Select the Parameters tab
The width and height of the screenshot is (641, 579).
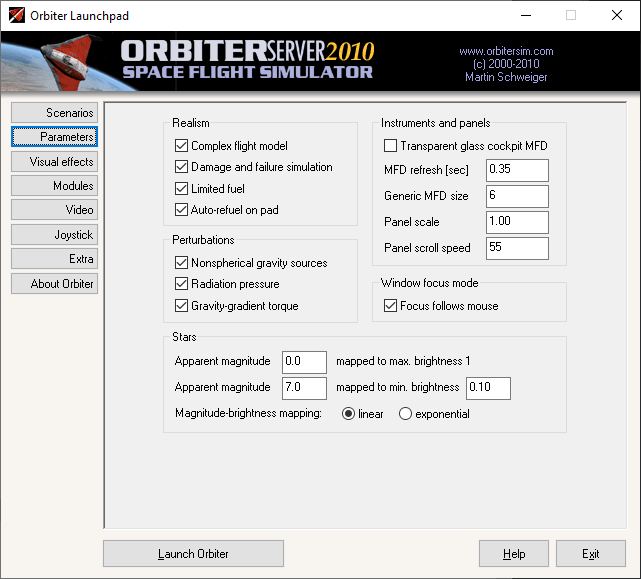[x=54, y=137]
